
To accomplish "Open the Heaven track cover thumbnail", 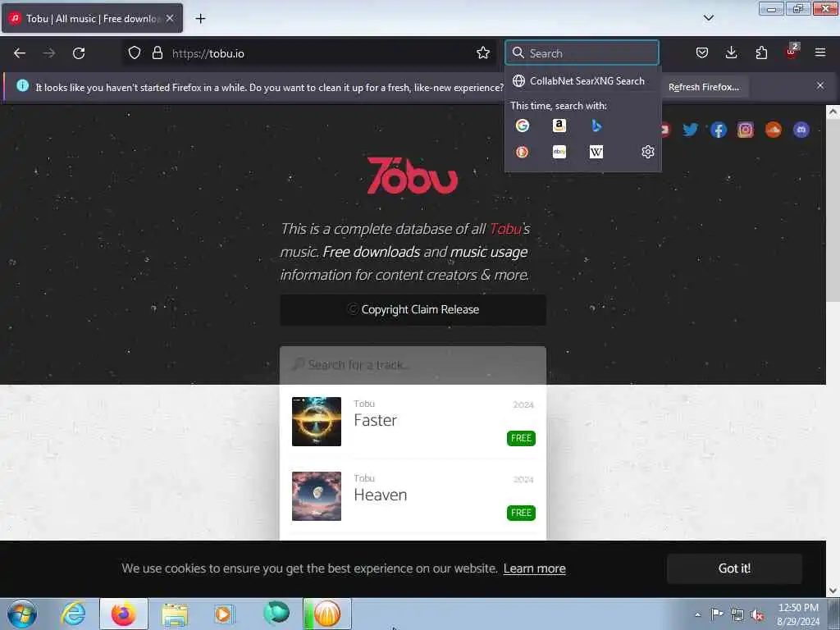I will tap(316, 496).
